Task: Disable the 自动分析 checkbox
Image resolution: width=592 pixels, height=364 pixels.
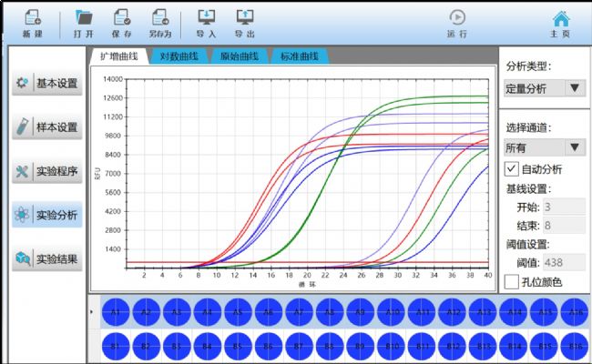Action: (511, 168)
